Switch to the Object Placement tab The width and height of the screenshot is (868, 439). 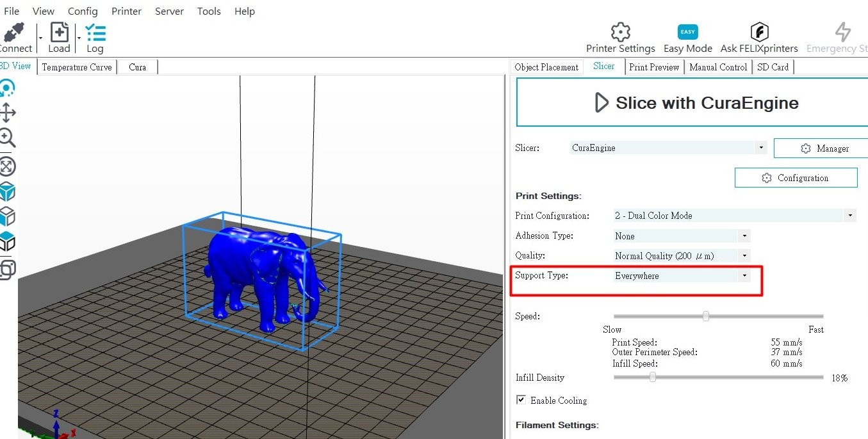(546, 67)
